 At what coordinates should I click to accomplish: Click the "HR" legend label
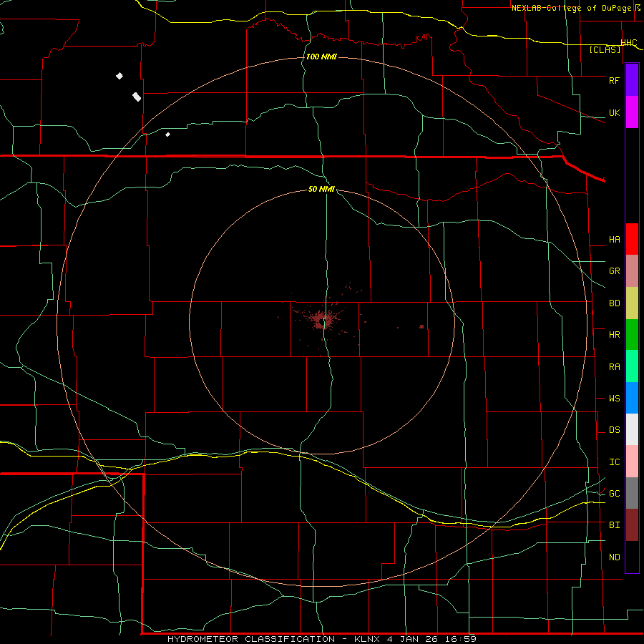614,335
